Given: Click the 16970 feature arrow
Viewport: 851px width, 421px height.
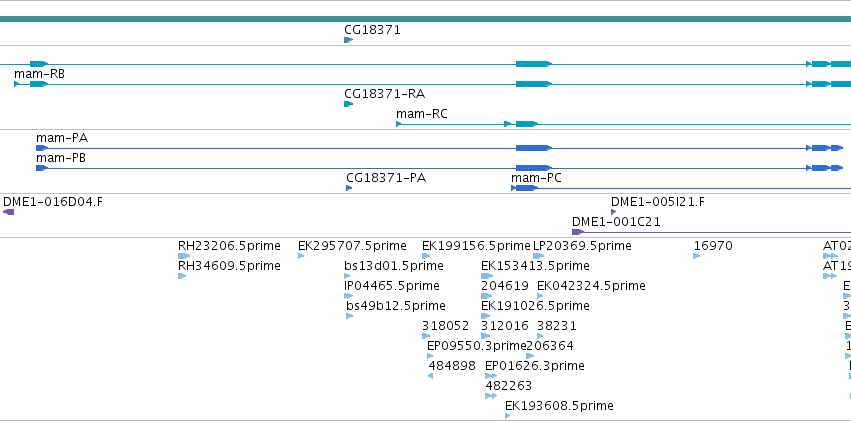Looking at the screenshot, I should (x=697, y=256).
